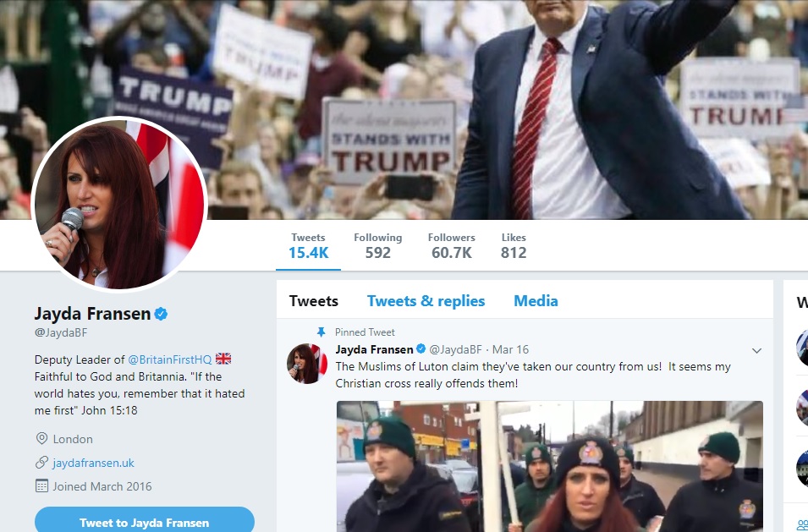Click the calendar icon beside Joined March 2016

[41, 486]
